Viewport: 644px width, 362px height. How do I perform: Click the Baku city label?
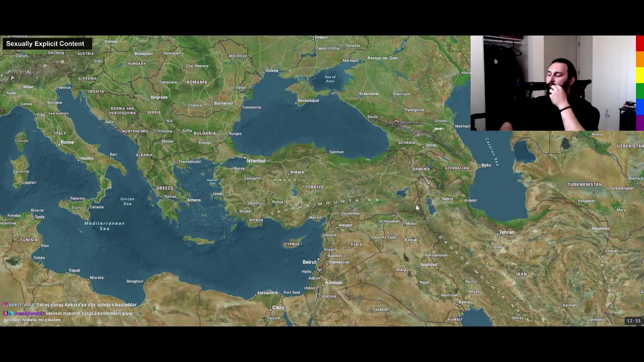[x=486, y=165]
